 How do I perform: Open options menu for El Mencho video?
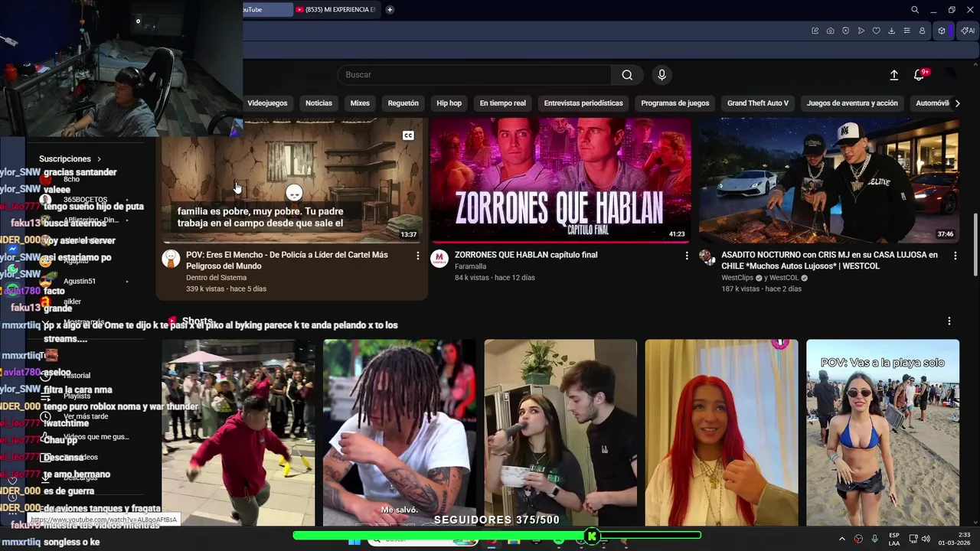[x=418, y=256]
